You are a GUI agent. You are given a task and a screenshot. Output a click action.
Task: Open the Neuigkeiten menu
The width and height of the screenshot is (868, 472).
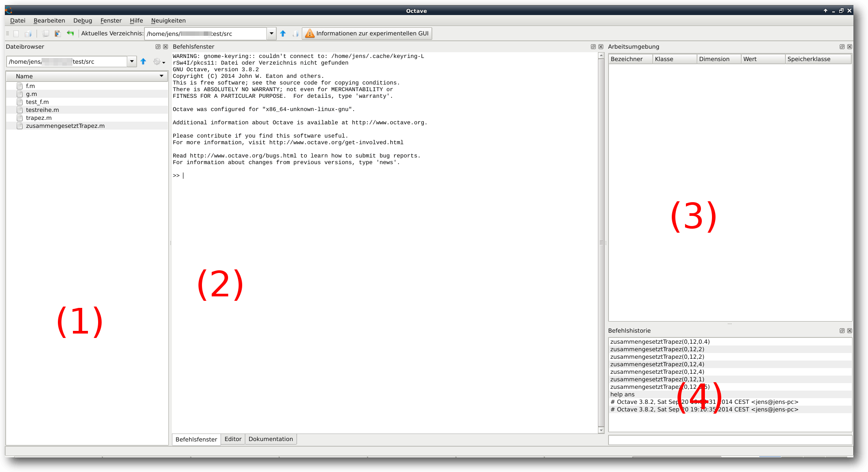pos(168,21)
